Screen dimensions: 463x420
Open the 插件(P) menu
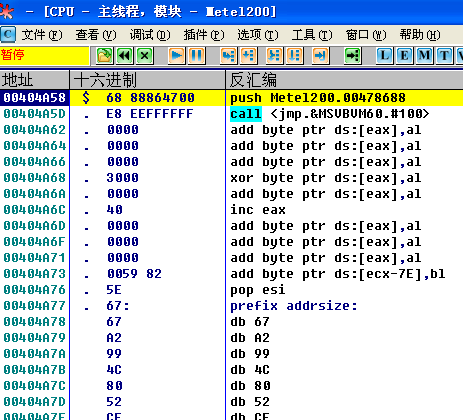(204, 35)
